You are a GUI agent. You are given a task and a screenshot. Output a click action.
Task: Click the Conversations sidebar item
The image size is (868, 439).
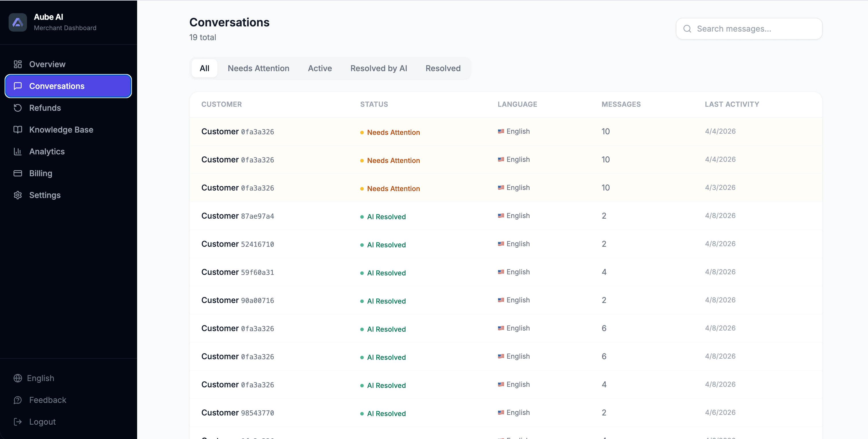point(68,86)
